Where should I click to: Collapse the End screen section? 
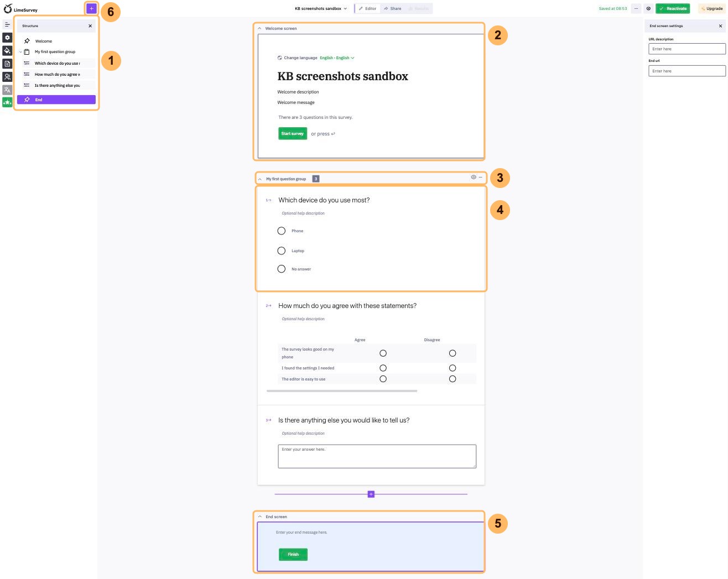pos(260,517)
